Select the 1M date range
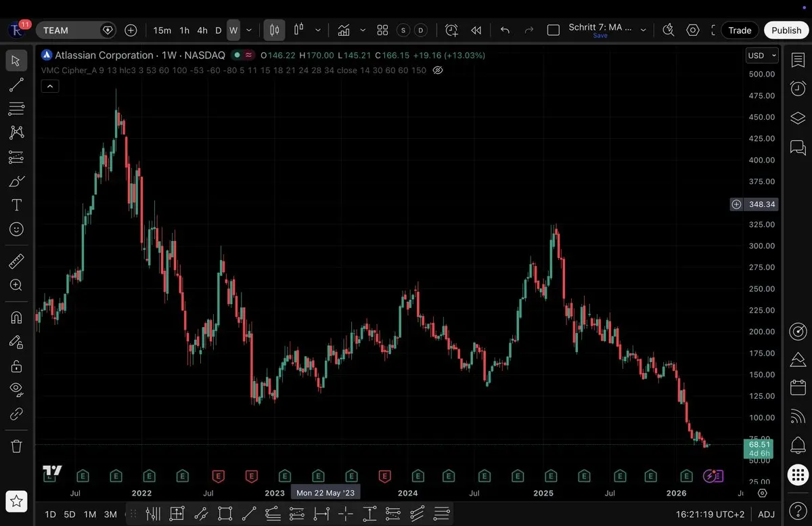Screen dimensions: 812x526 (90, 514)
